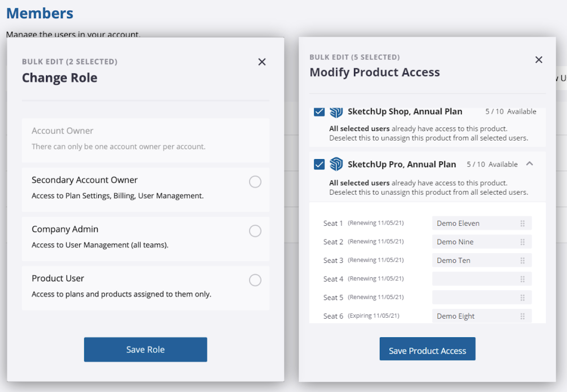Click the SketchUp Pro product logo icon
This screenshot has height=392, width=567.
336,164
